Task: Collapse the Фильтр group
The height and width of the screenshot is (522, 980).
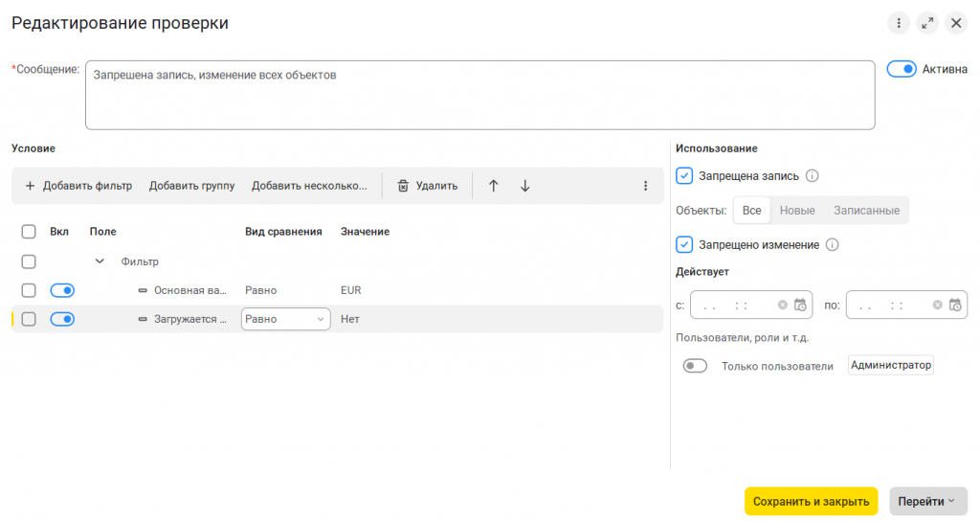Action: (100, 261)
